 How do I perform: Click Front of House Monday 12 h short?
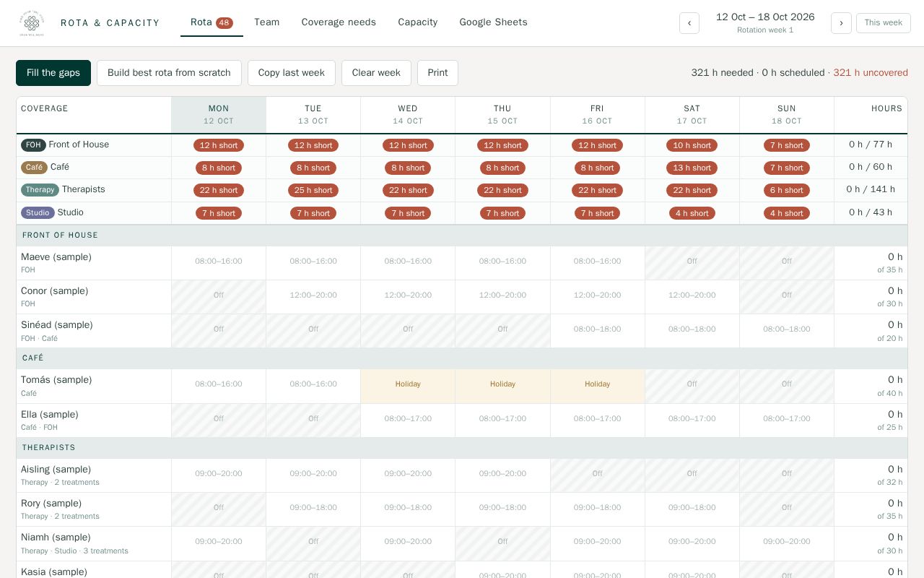[219, 145]
